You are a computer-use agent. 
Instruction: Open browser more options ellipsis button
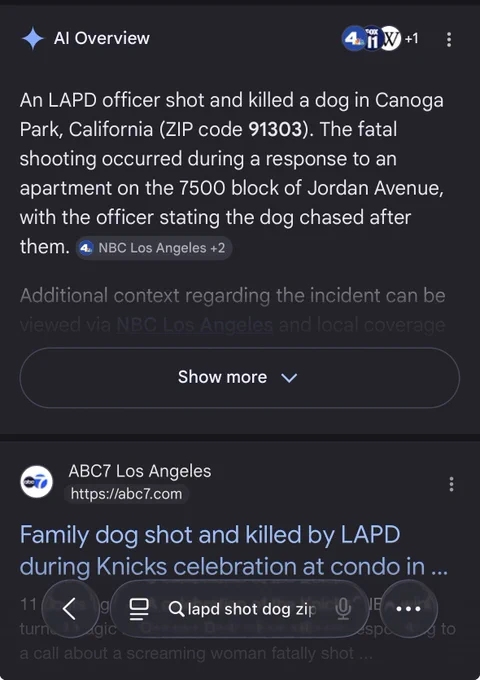[x=408, y=608]
